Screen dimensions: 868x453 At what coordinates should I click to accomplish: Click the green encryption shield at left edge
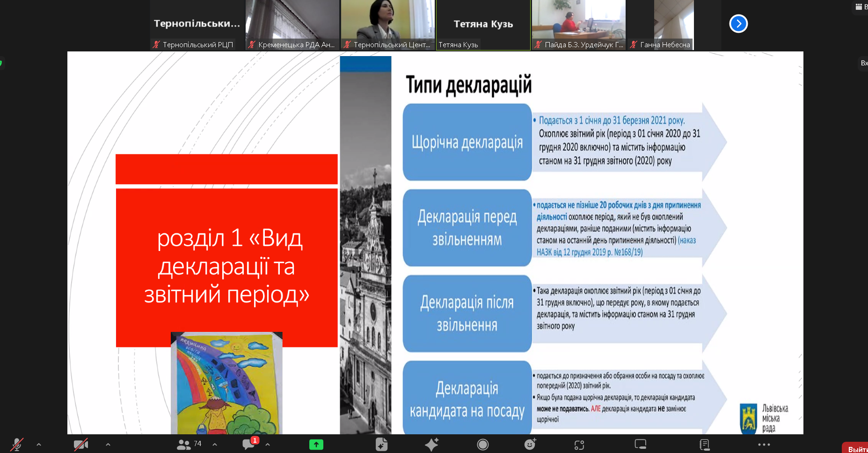point(1,63)
